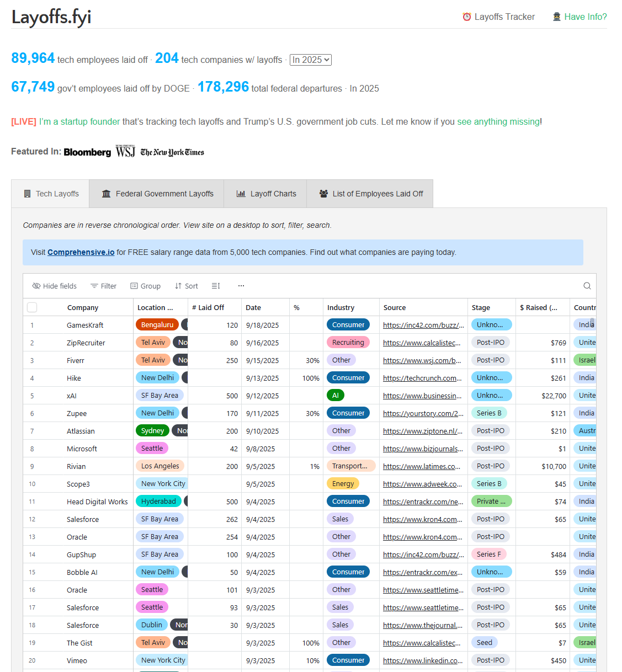This screenshot has height=672, width=622.
Task: Open the Comprehensive.io link
Action: click(x=81, y=252)
